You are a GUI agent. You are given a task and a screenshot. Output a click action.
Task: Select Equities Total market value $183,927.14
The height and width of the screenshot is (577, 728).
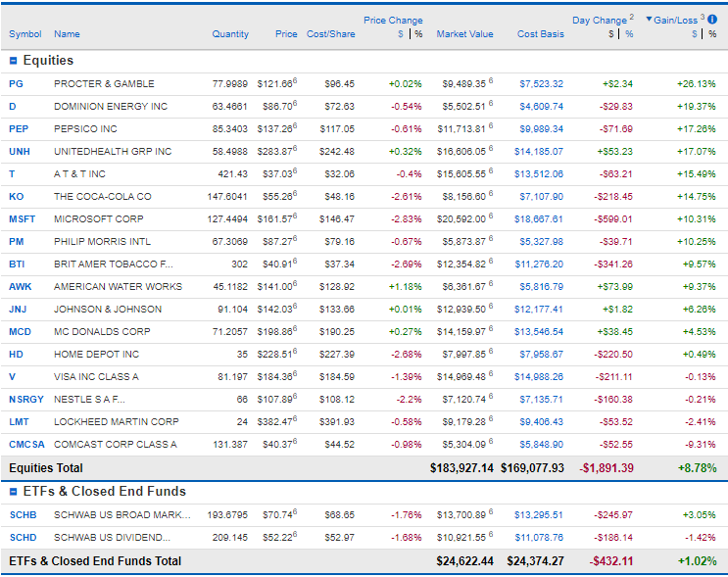pos(461,468)
